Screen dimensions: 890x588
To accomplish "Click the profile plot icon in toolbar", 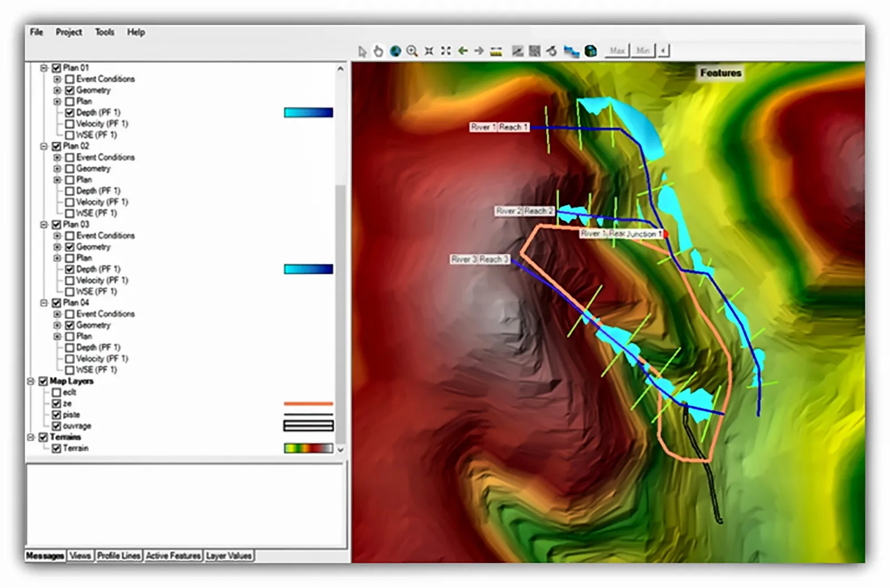I will 518,51.
